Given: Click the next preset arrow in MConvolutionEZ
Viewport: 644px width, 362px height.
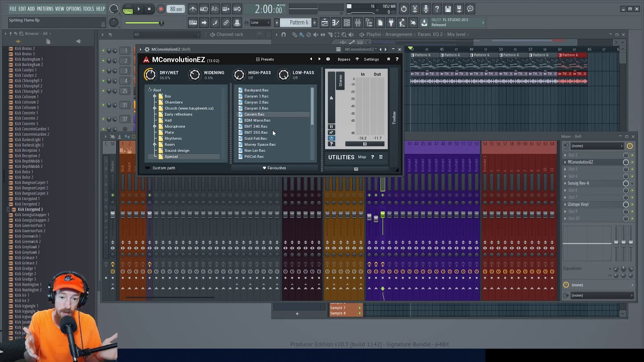Looking at the screenshot, I should 319,59.
